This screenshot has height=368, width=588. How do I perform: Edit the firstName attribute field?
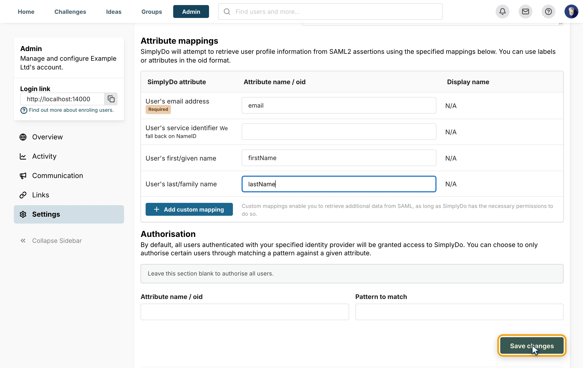click(x=339, y=158)
